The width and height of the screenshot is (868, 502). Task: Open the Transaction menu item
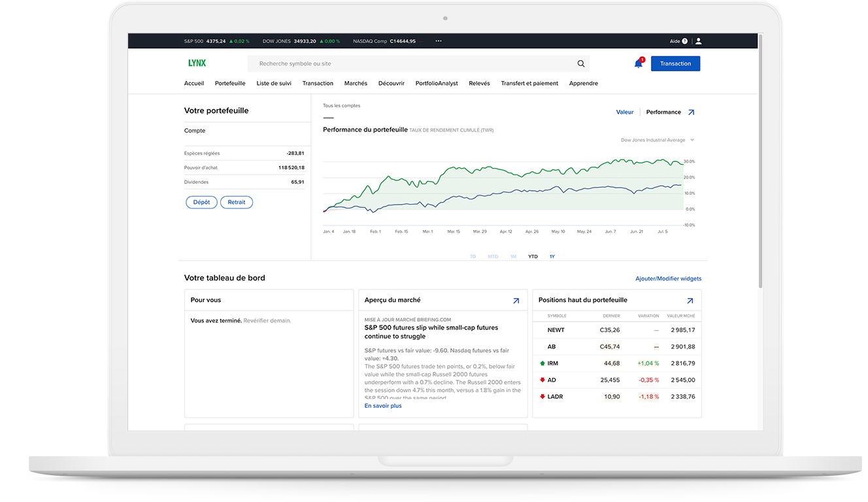click(318, 84)
